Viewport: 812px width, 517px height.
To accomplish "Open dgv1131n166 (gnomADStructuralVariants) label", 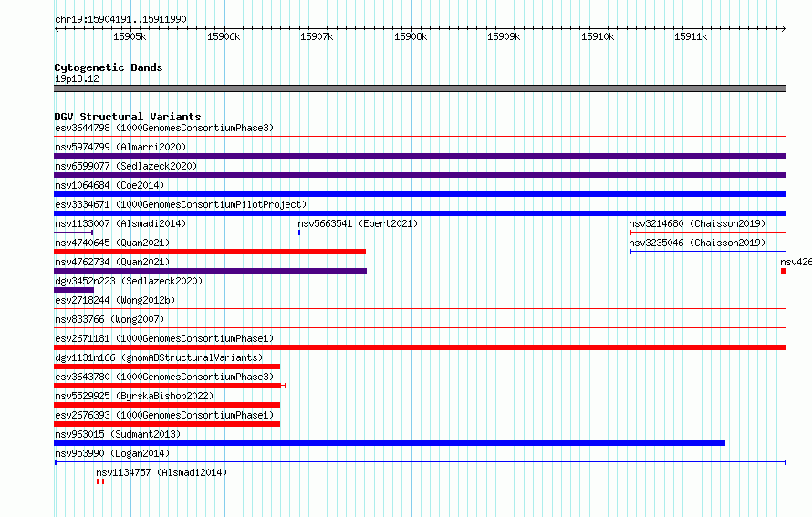I will [159, 357].
